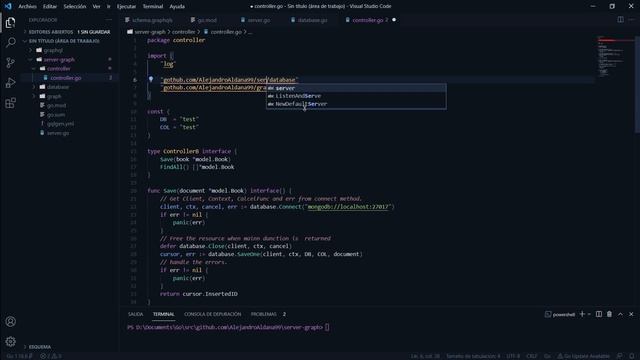Switch to the server.go editor tab
This screenshot has width=640, height=360.
click(x=258, y=20)
